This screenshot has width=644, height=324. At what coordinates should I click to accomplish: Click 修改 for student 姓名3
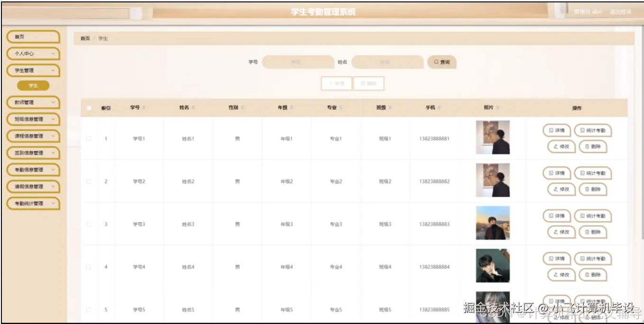561,232
